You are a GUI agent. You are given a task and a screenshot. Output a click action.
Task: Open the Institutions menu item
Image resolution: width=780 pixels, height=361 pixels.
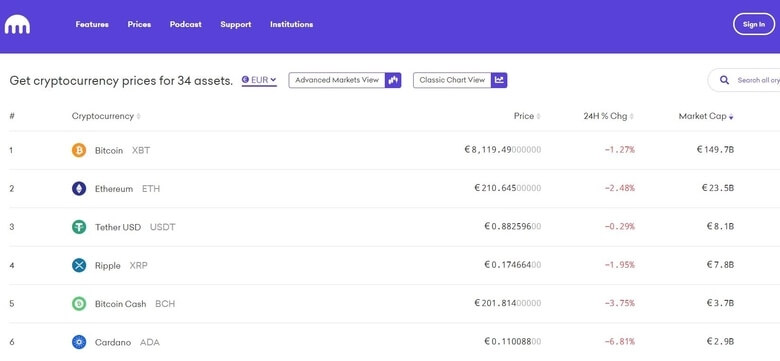pyautogui.click(x=292, y=24)
